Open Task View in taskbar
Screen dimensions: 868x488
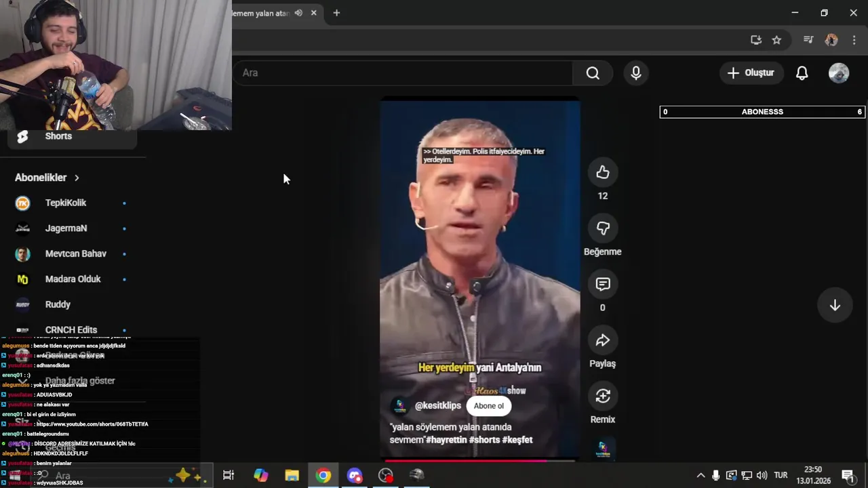[x=229, y=476]
